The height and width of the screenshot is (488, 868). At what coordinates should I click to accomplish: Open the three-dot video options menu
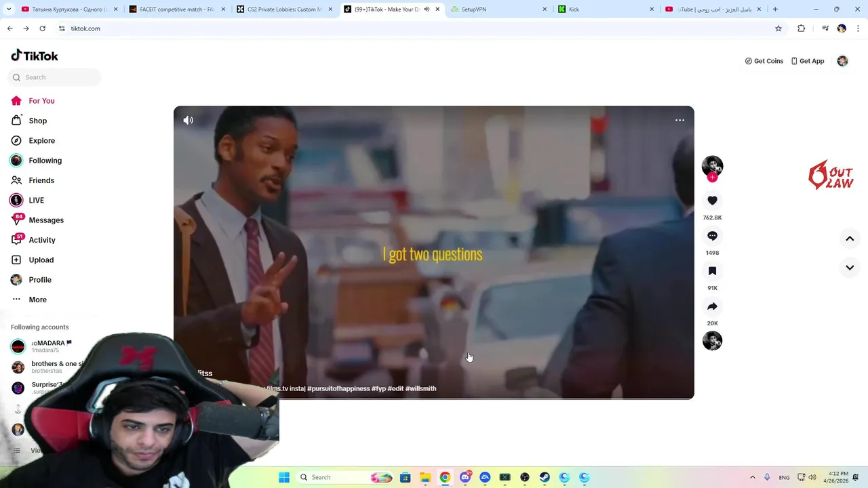click(679, 120)
